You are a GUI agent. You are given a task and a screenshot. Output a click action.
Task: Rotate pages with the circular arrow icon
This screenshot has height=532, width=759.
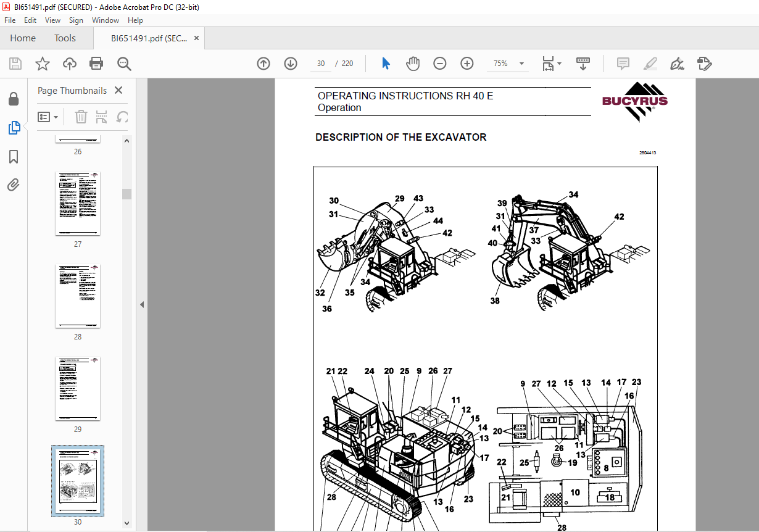(x=123, y=117)
